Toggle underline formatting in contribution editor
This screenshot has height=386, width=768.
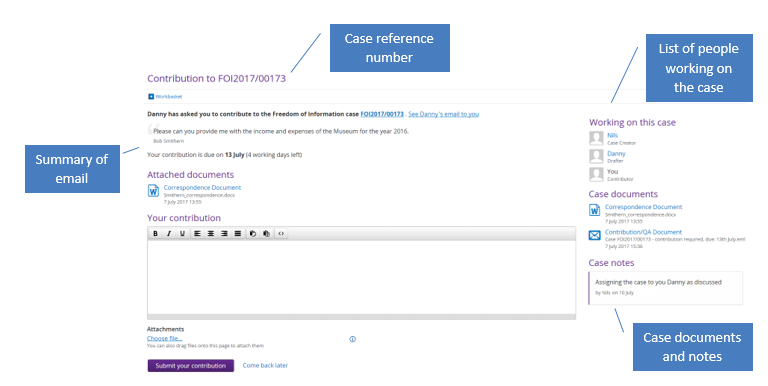click(x=182, y=234)
